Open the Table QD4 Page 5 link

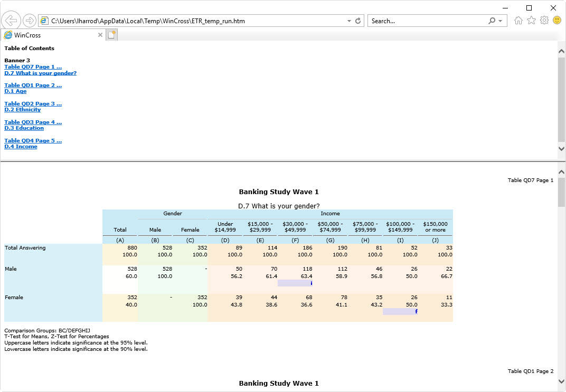[33, 141]
